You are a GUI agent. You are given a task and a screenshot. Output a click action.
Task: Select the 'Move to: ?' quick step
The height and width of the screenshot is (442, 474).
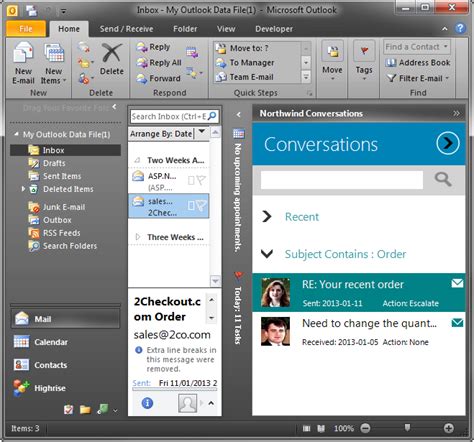click(242, 48)
